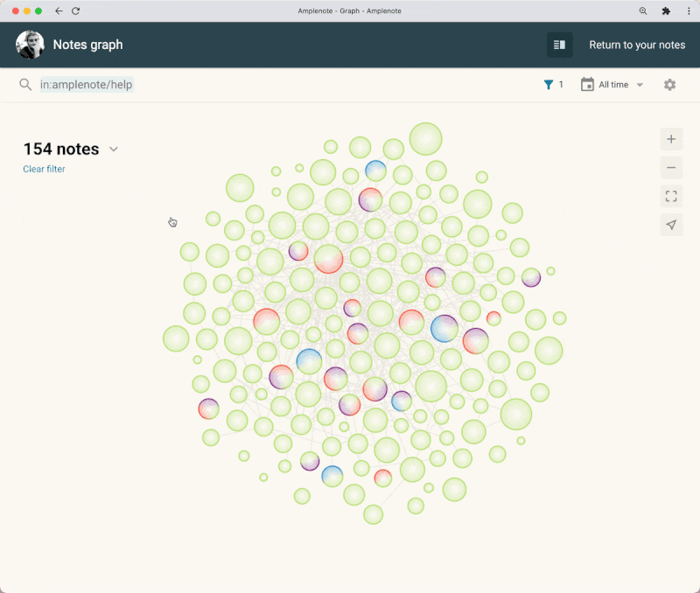This screenshot has width=700, height=593.
Task: Click the navigate arrow locate icon
Action: coord(671,225)
